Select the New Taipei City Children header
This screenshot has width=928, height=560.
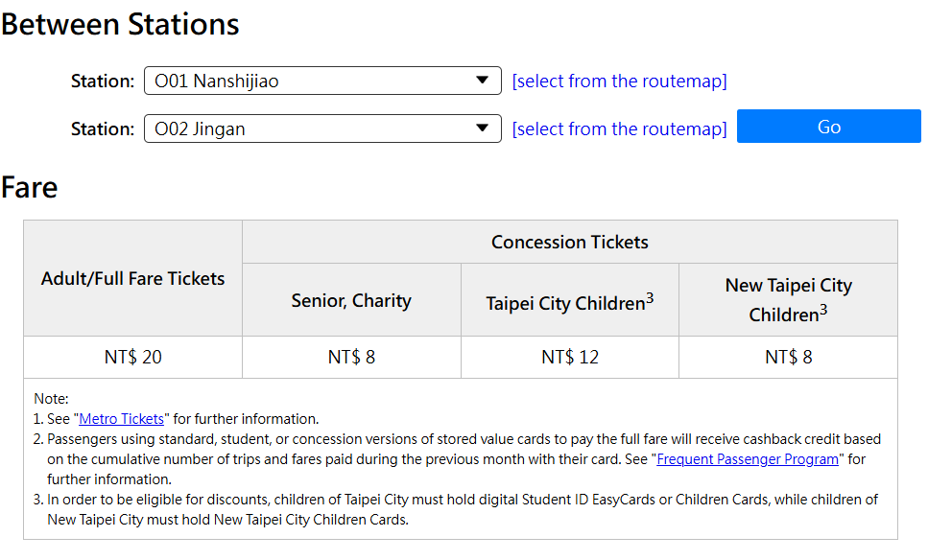(x=788, y=300)
